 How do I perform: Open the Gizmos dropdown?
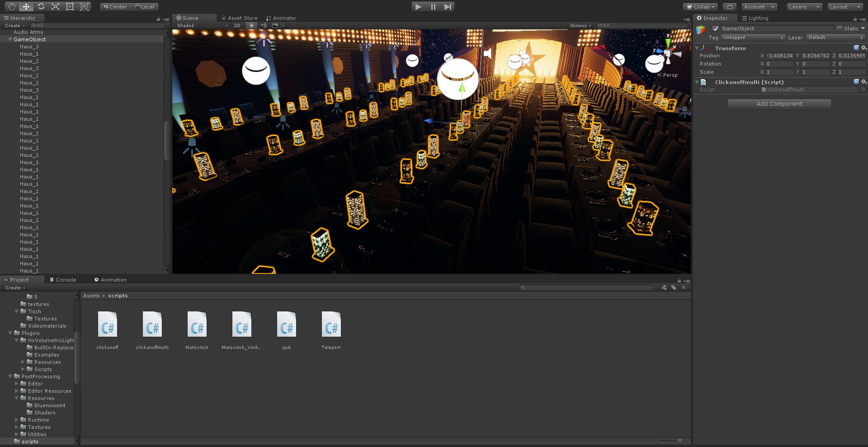(x=580, y=25)
